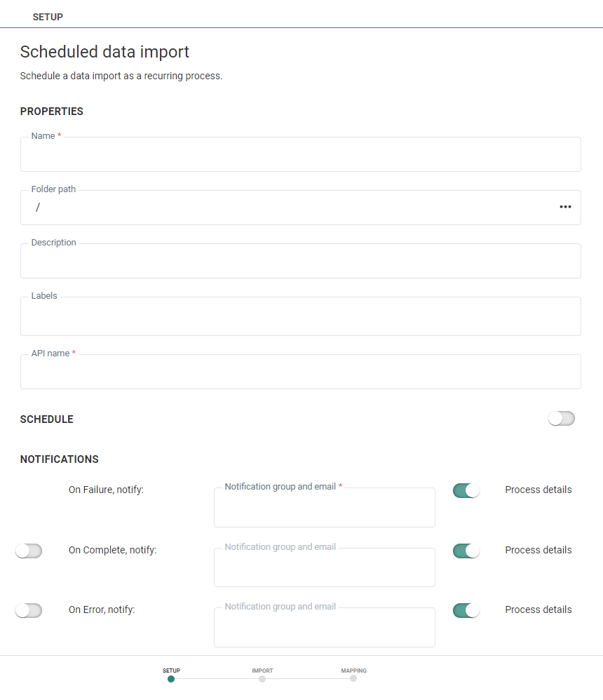Viewport: 603px width, 700px height.
Task: Click into the Name field
Action: (300, 156)
